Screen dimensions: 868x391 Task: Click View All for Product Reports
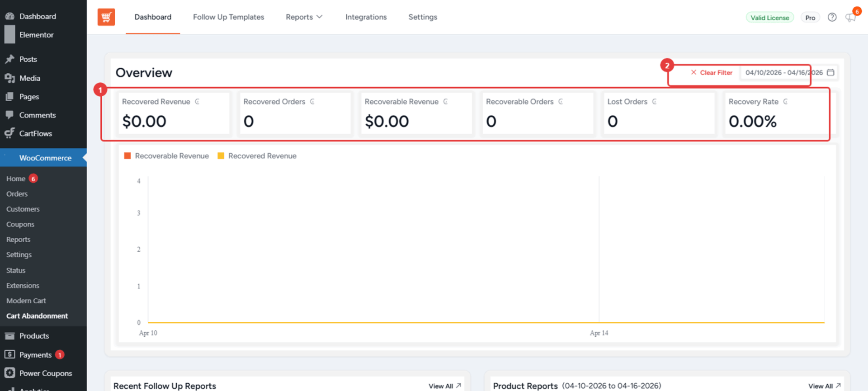(x=825, y=386)
